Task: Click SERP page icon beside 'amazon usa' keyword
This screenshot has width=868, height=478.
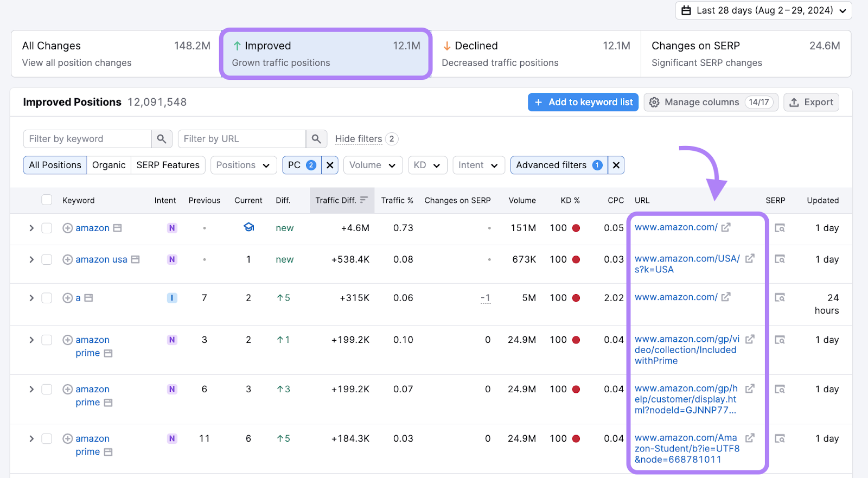Action: click(x=136, y=260)
